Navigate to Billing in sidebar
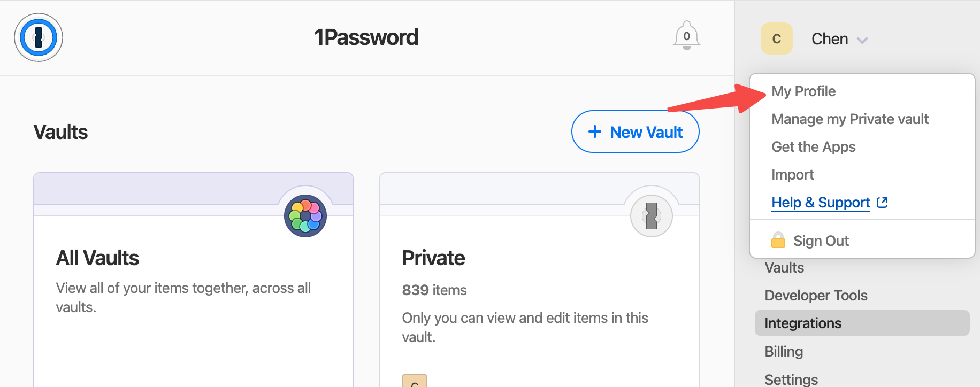Image resolution: width=980 pixels, height=387 pixels. pos(784,352)
